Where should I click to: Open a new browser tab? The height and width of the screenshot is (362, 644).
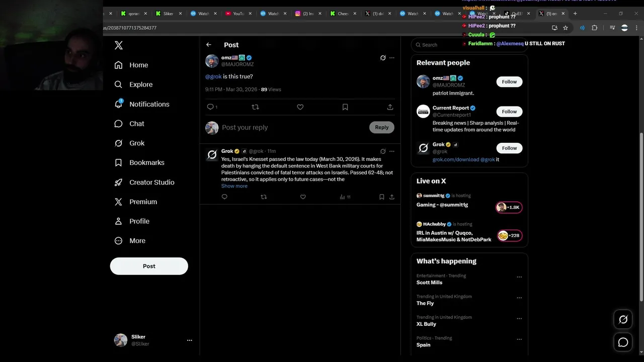coord(576,14)
